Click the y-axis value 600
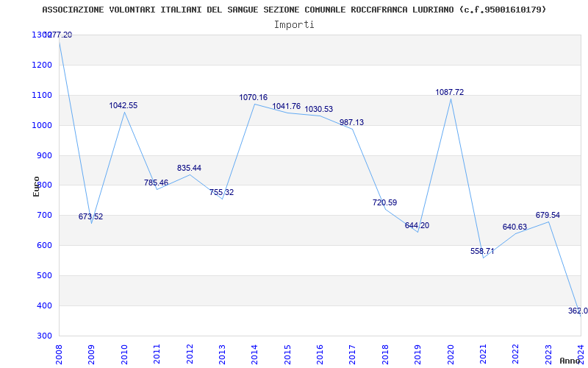 click(x=44, y=246)
